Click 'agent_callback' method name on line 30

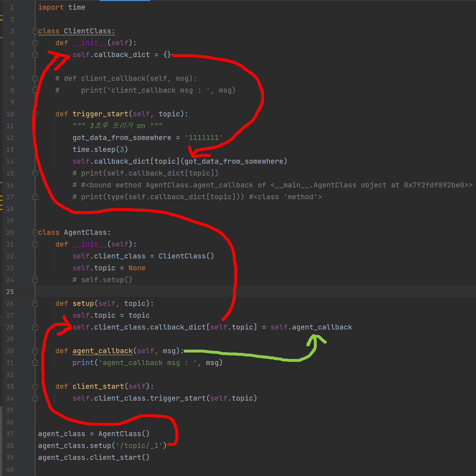click(103, 351)
